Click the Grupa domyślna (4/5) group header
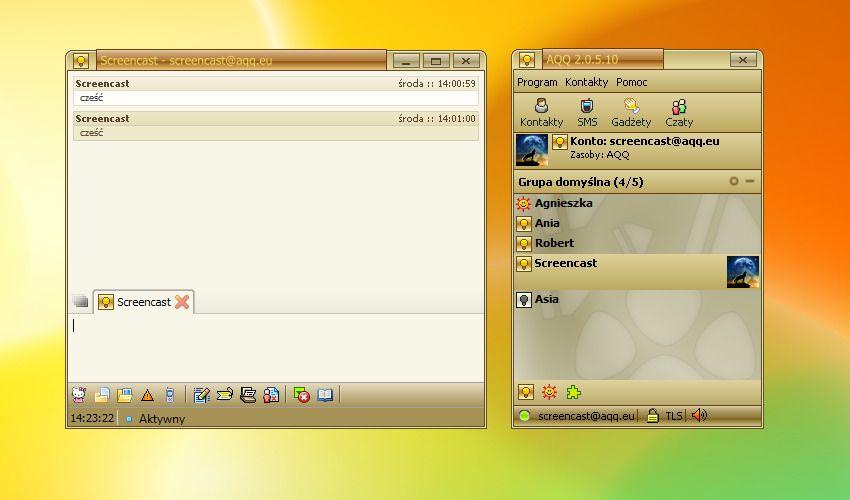850x500 pixels. [x=637, y=182]
